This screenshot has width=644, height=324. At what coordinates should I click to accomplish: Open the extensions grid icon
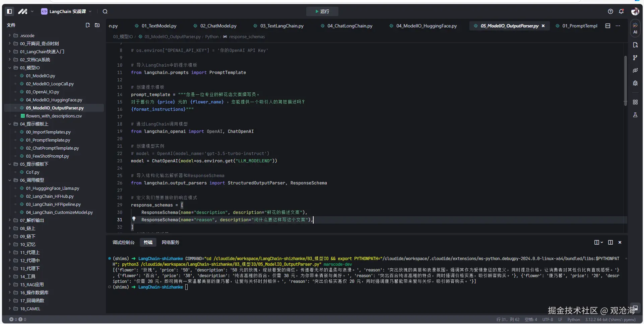coord(635,102)
